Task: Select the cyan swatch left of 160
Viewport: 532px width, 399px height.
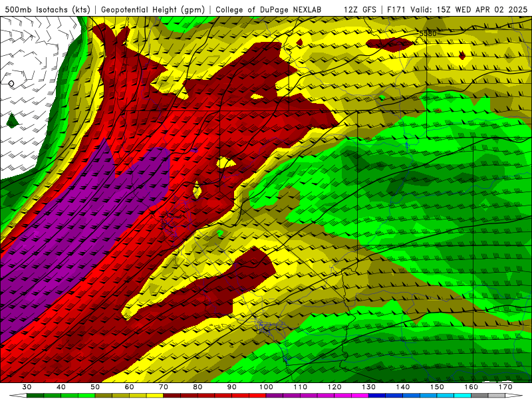Action: [x=462, y=396]
